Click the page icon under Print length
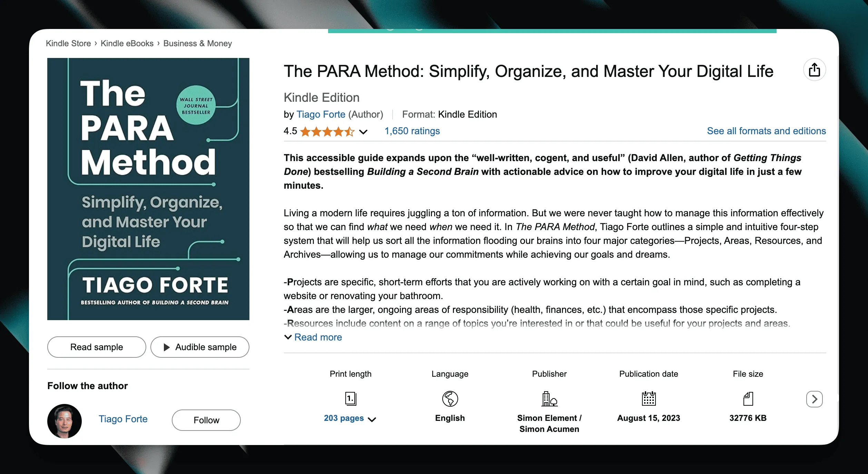Viewport: 868px width, 474px height. click(x=351, y=399)
